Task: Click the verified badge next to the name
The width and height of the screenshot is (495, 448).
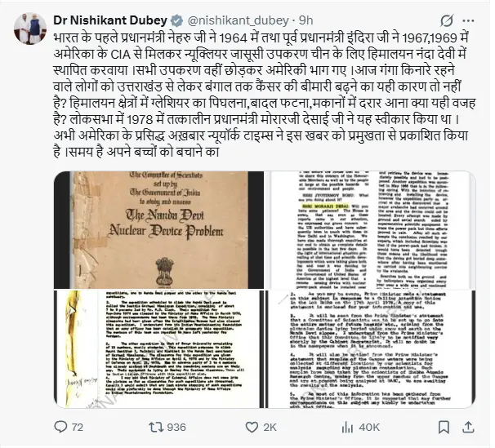Action: 176,20
